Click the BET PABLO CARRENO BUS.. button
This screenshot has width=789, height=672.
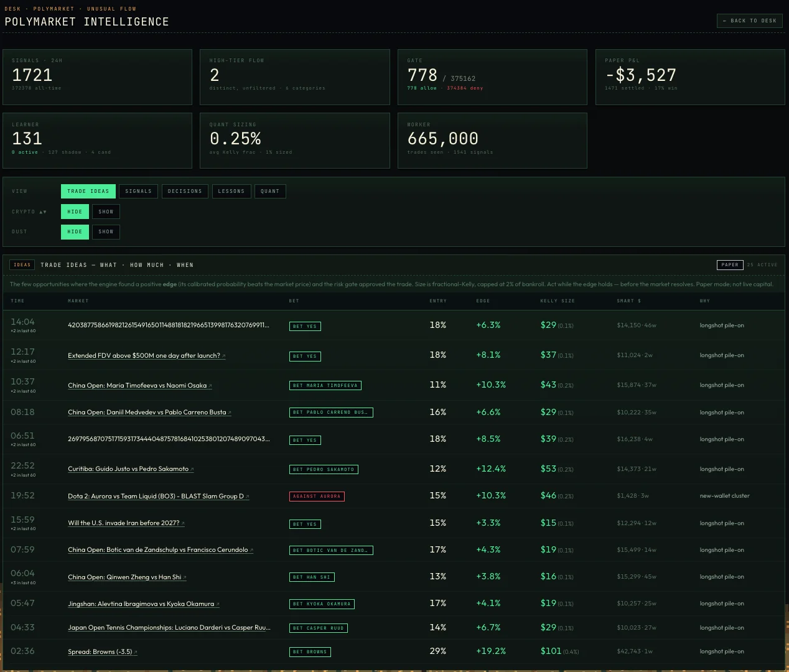[x=331, y=413]
